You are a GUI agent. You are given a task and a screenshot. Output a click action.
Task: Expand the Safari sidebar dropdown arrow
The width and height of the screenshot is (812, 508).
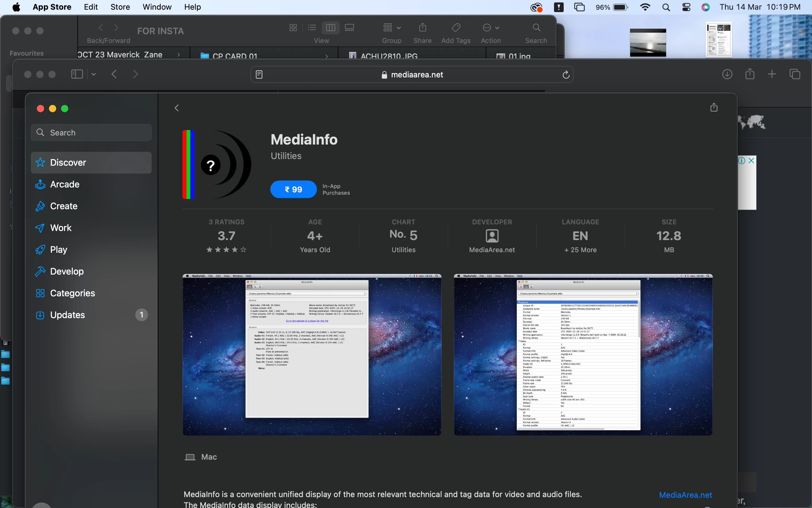coord(94,74)
